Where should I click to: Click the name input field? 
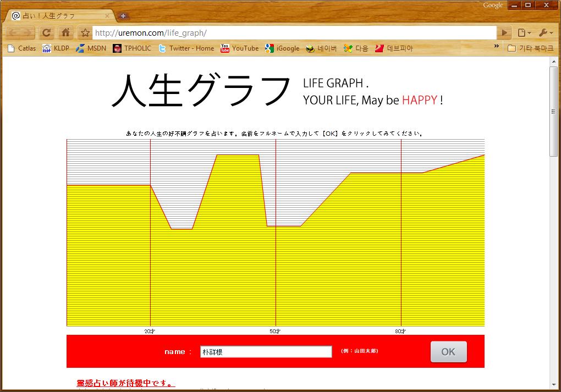point(266,352)
